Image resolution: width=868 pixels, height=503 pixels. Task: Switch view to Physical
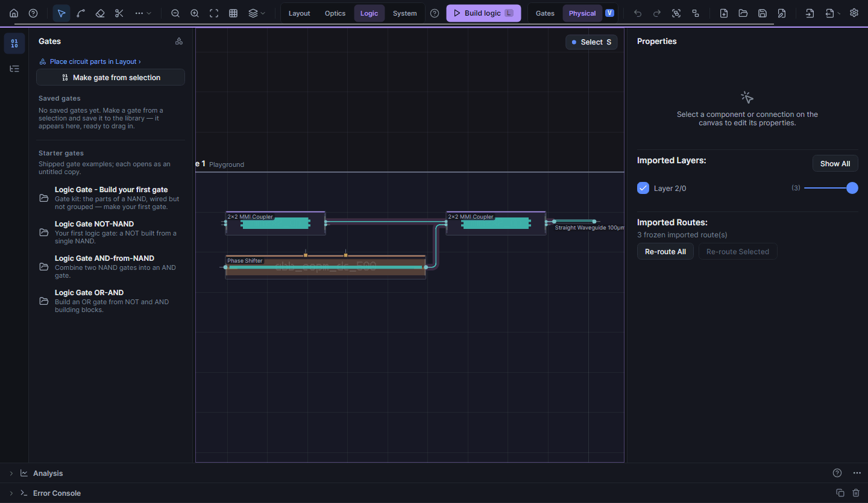tap(582, 13)
